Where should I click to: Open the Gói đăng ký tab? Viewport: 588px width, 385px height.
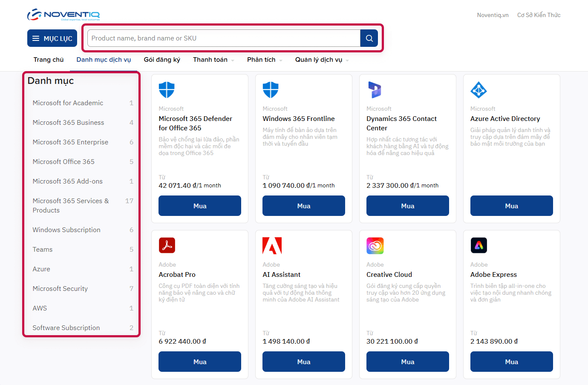click(161, 60)
